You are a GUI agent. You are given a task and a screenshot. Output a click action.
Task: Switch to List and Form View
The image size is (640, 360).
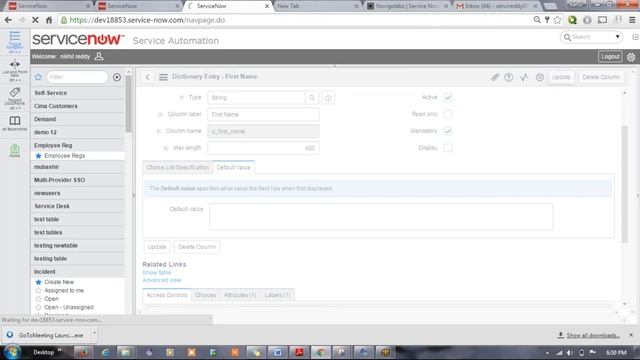pyautogui.click(x=15, y=69)
